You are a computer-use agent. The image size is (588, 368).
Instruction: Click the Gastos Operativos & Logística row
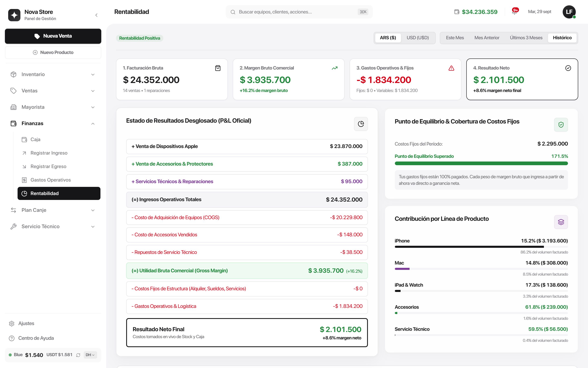click(247, 306)
